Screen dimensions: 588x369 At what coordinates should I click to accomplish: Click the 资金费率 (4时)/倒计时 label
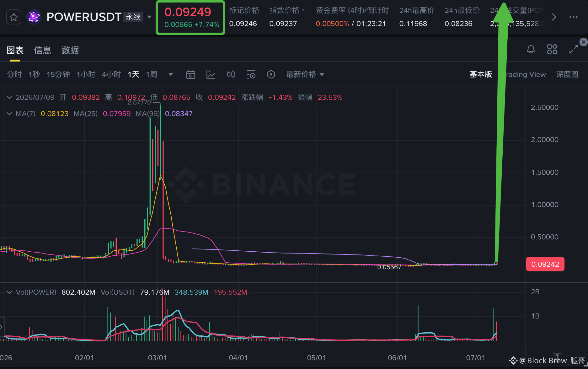tap(352, 10)
